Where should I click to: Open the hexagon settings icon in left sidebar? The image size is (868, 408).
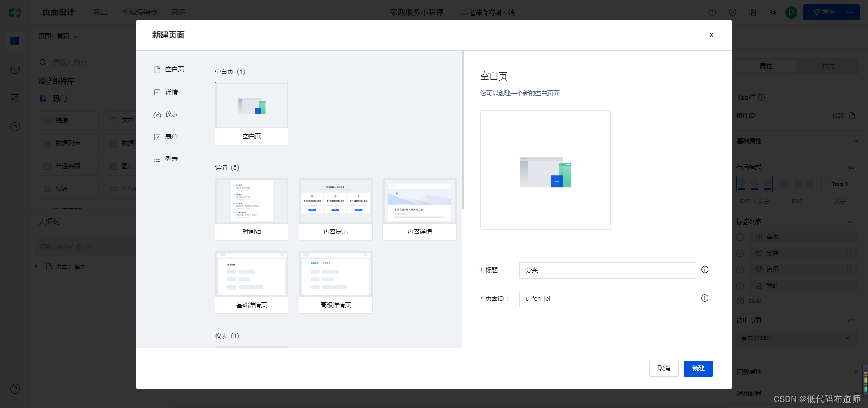(x=15, y=127)
